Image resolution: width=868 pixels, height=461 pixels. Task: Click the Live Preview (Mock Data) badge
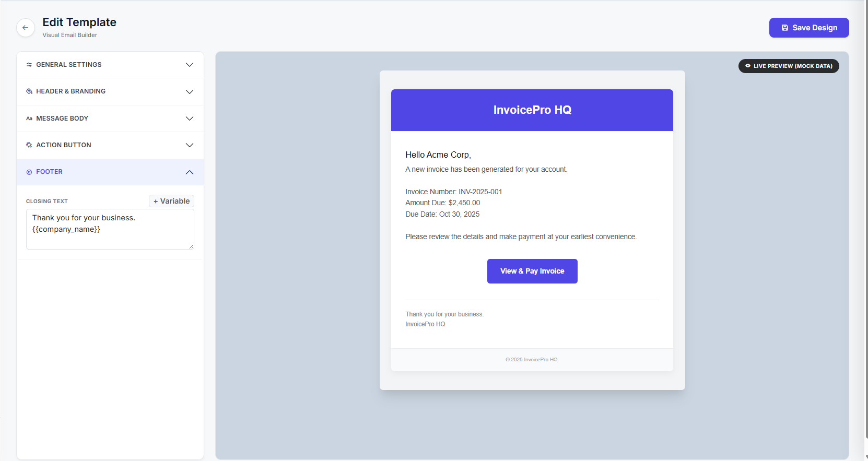tap(789, 66)
